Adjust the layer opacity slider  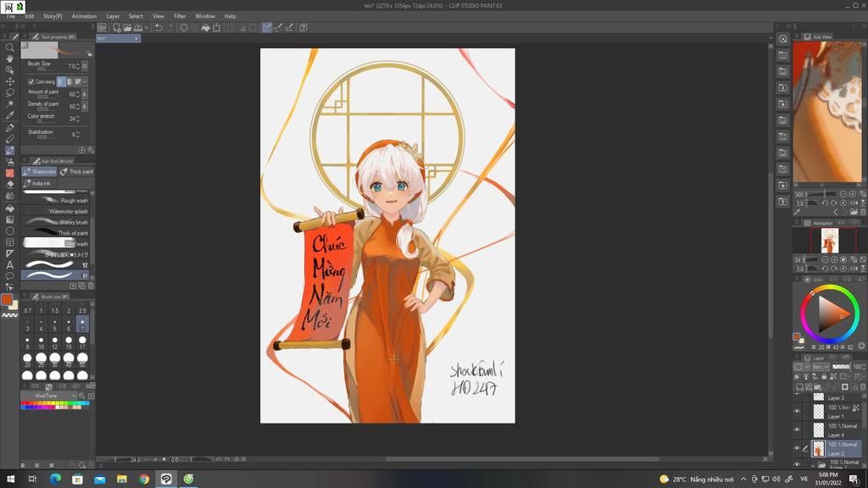coord(841,366)
